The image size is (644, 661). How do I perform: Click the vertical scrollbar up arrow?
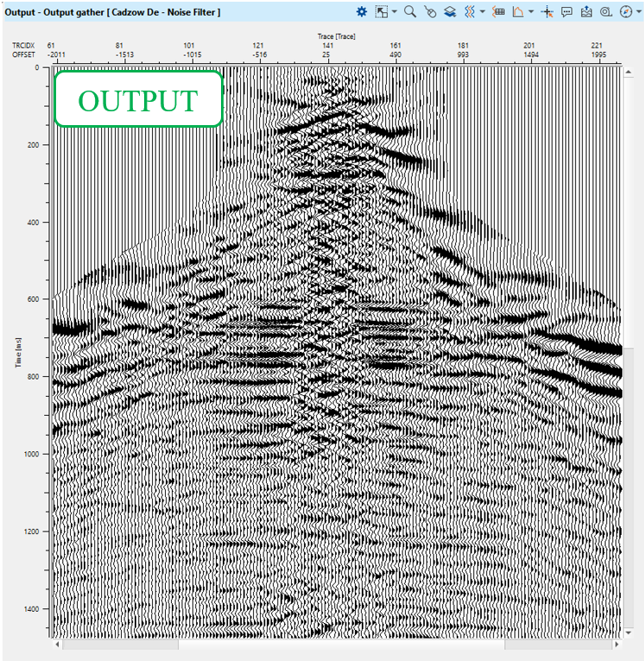[628, 72]
